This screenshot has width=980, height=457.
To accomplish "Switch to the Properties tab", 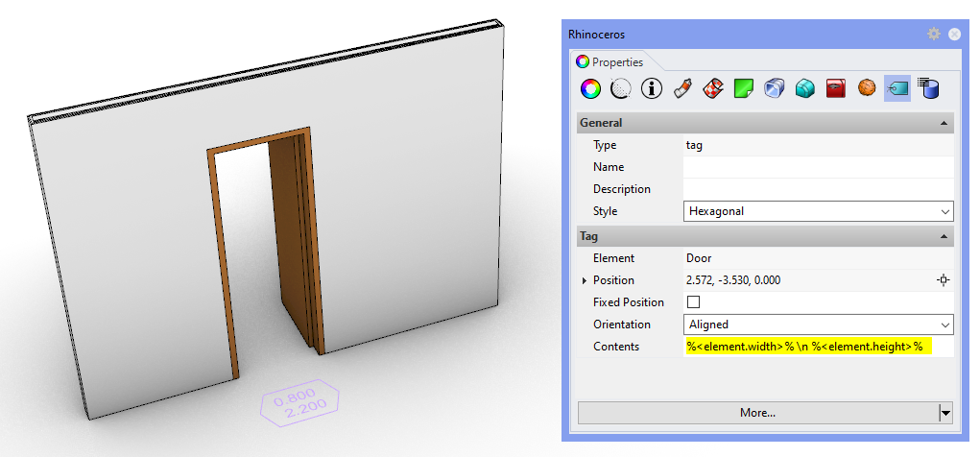I will [610, 61].
